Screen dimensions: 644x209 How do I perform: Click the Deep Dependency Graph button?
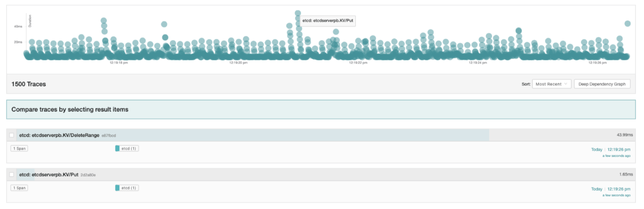[x=602, y=84]
